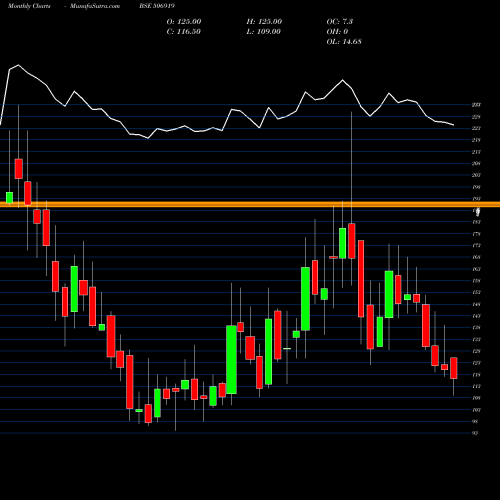Click the 123 price axis label
The height and width of the screenshot is (500, 500).
476,363
